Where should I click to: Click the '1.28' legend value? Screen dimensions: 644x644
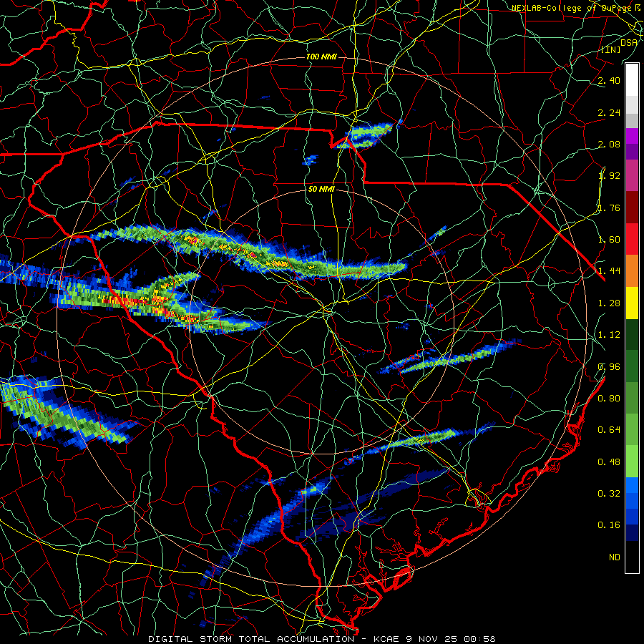[609, 303]
